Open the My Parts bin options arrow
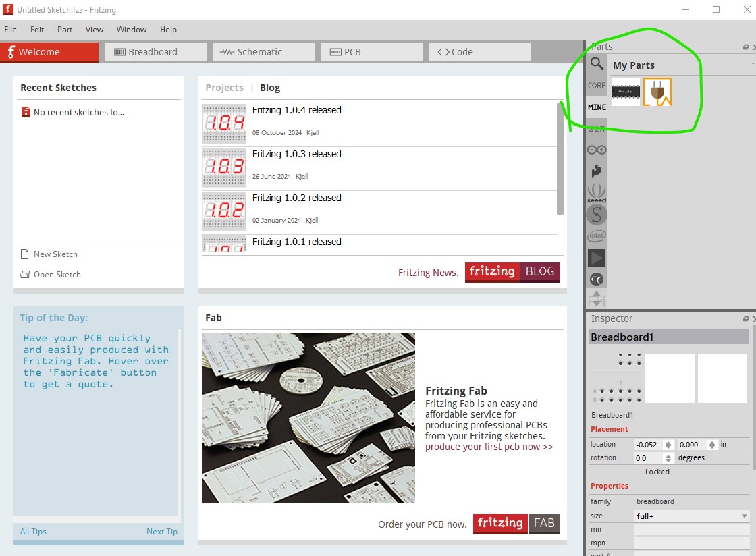Screen dimensions: 756x556 [x=752, y=64]
